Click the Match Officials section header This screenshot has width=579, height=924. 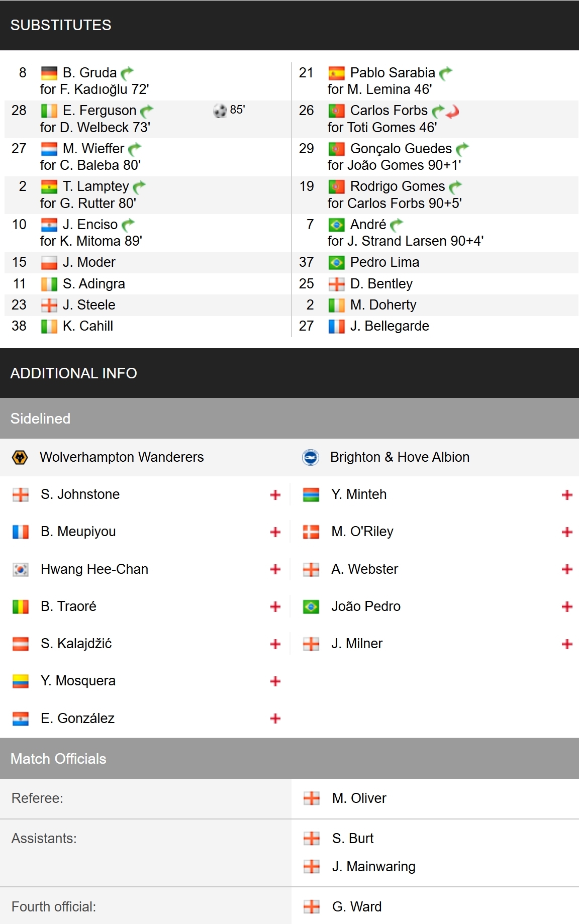tap(289, 759)
